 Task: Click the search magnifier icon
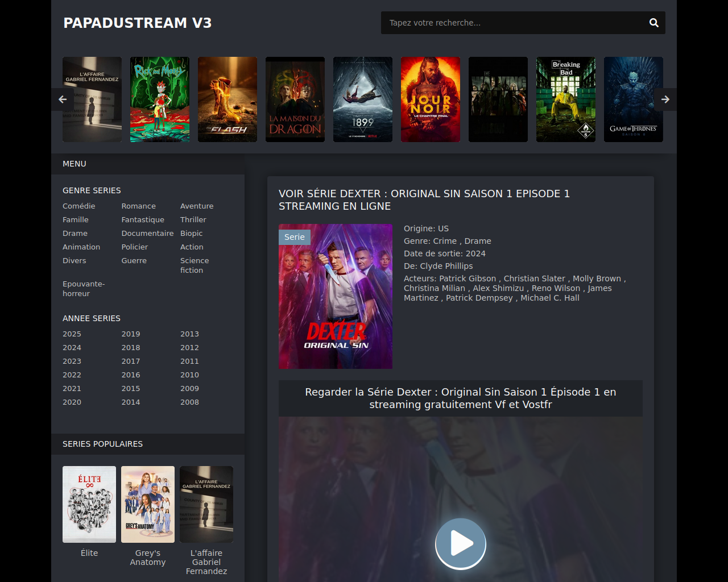[654, 23]
